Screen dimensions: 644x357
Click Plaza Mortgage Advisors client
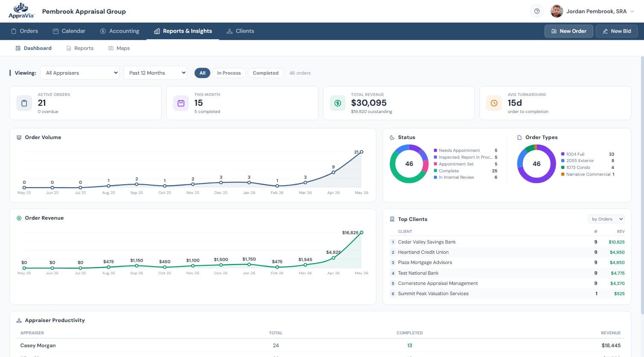click(x=425, y=262)
